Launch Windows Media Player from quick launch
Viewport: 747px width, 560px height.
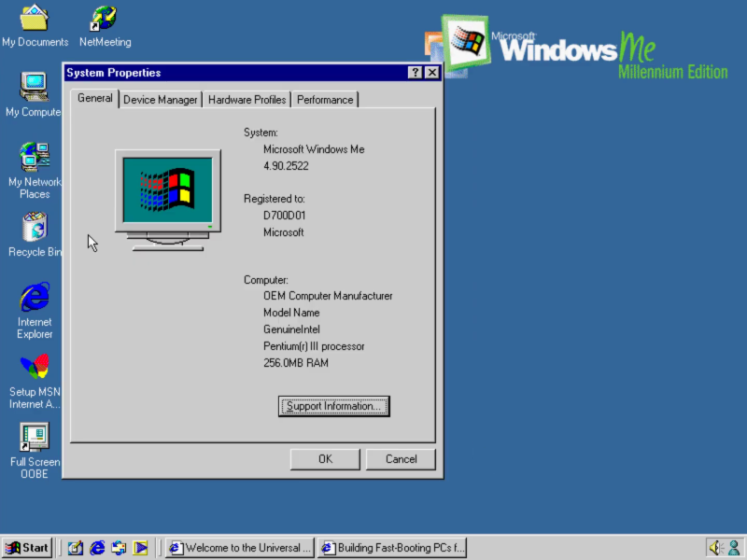140,548
